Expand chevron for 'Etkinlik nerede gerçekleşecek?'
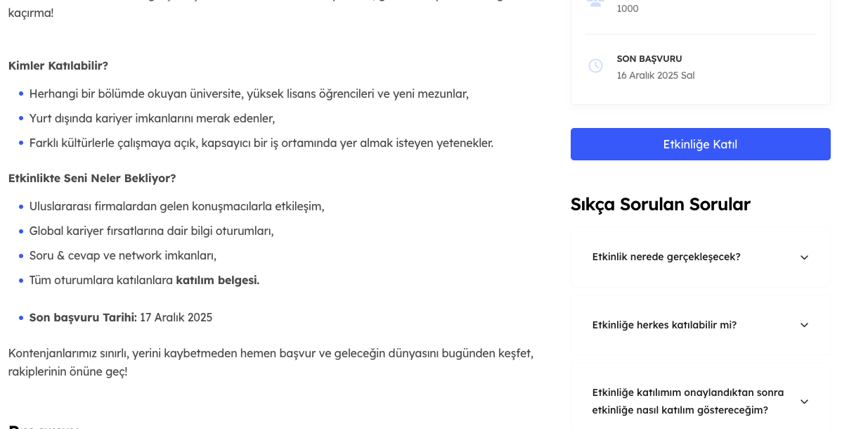868x429 pixels. point(804,257)
